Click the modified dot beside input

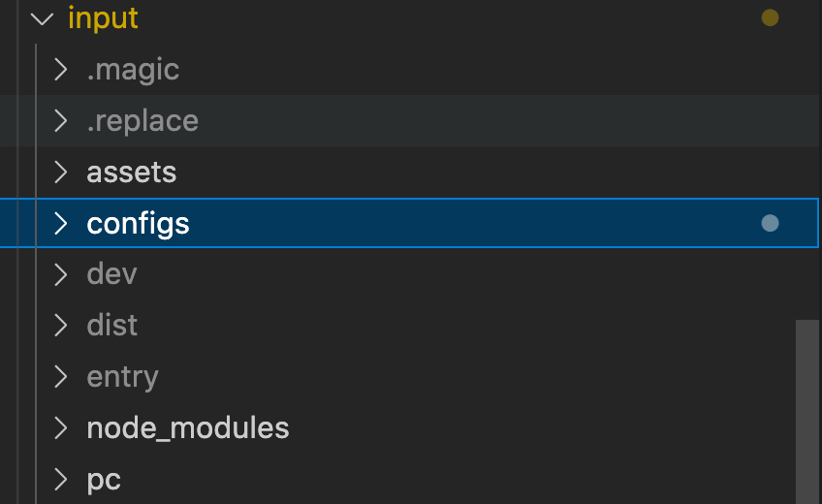(770, 17)
